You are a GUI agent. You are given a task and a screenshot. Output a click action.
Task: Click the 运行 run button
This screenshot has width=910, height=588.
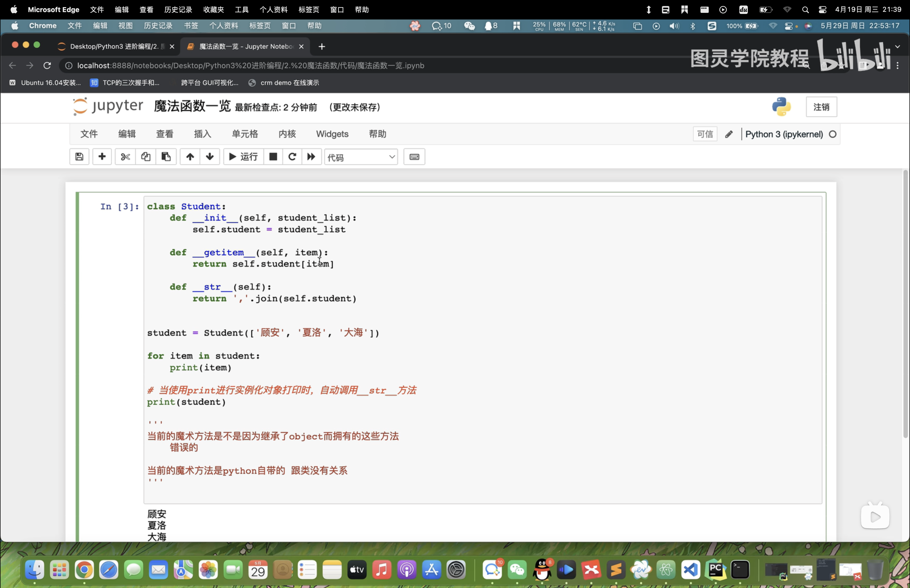[243, 157]
